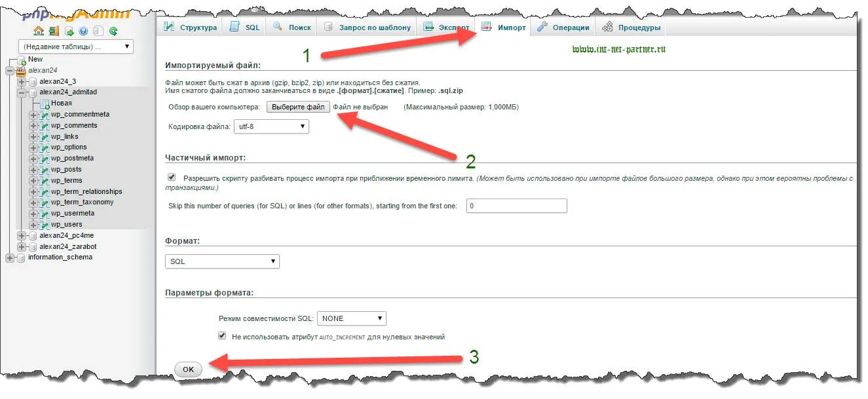The height and width of the screenshot is (399, 868).
Task: Open the SQL format dropdown
Action: 222,261
